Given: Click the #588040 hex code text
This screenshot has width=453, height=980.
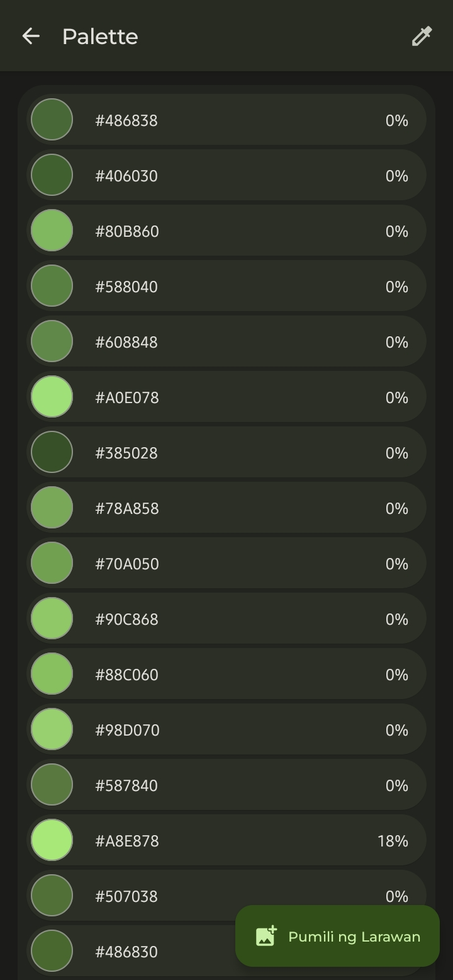Looking at the screenshot, I should pos(126,287).
